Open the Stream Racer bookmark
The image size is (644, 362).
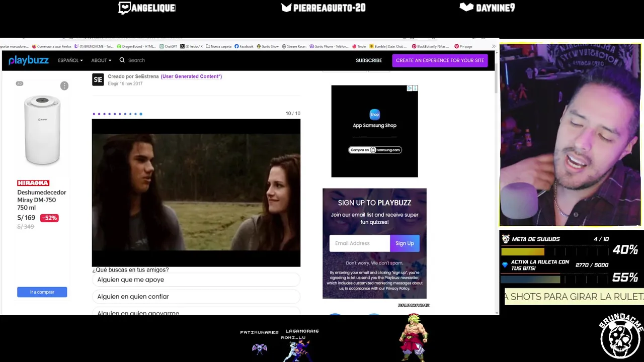(294, 46)
